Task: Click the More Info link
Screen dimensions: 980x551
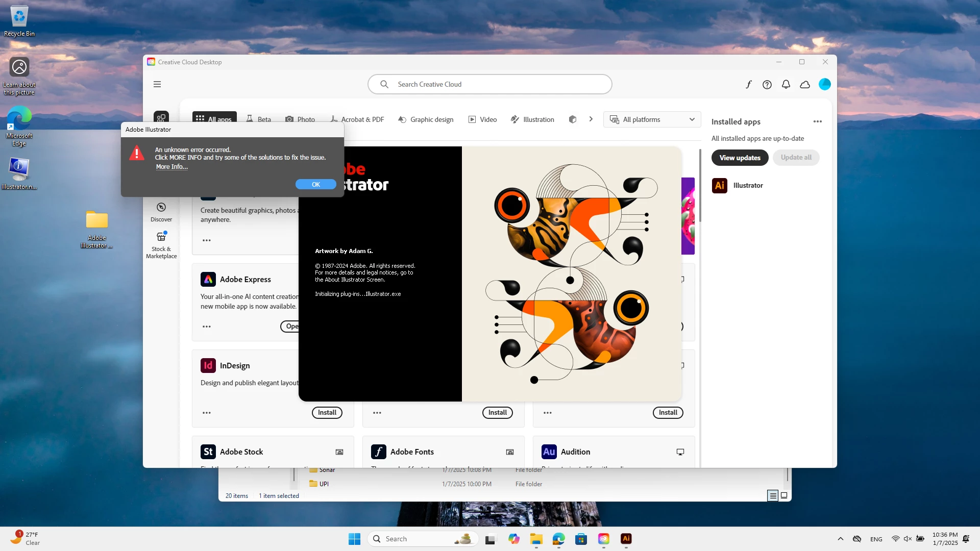Action: click(x=171, y=167)
